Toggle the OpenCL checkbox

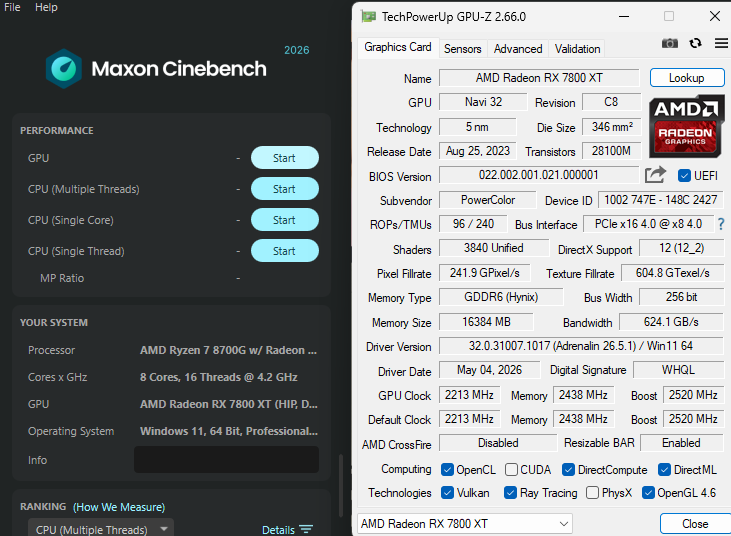pos(447,469)
